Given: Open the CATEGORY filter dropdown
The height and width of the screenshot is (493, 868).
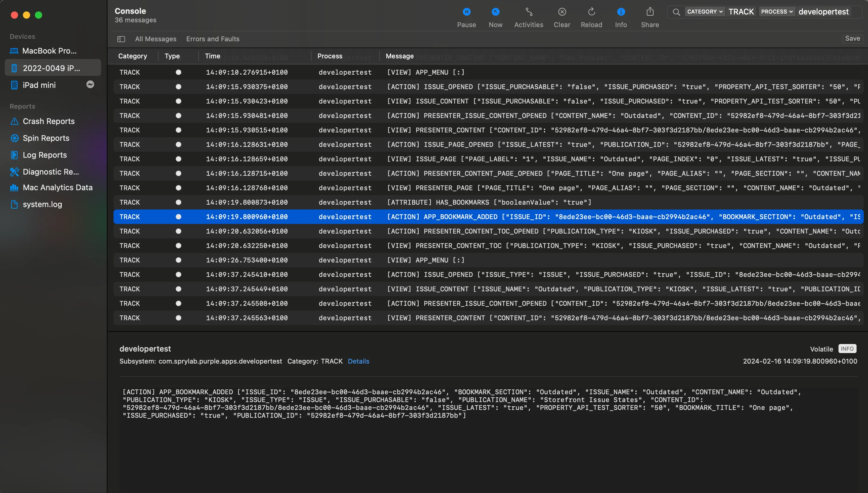Looking at the screenshot, I should [705, 11].
